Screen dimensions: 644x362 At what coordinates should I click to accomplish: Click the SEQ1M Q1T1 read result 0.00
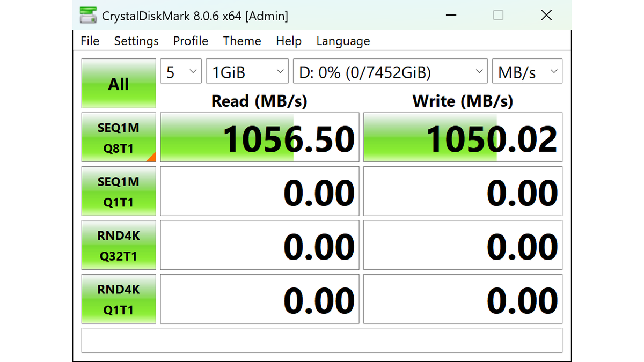[260, 191]
